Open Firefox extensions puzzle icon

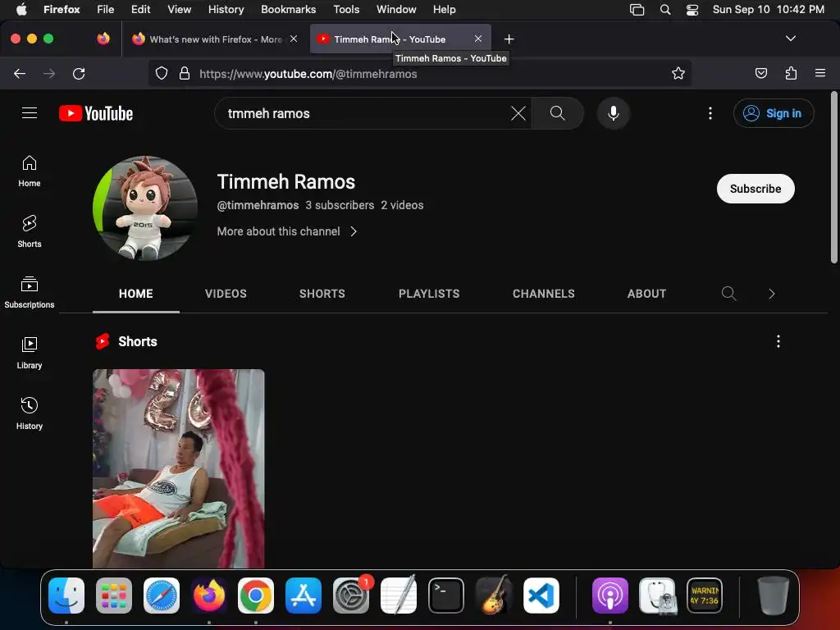coord(791,73)
